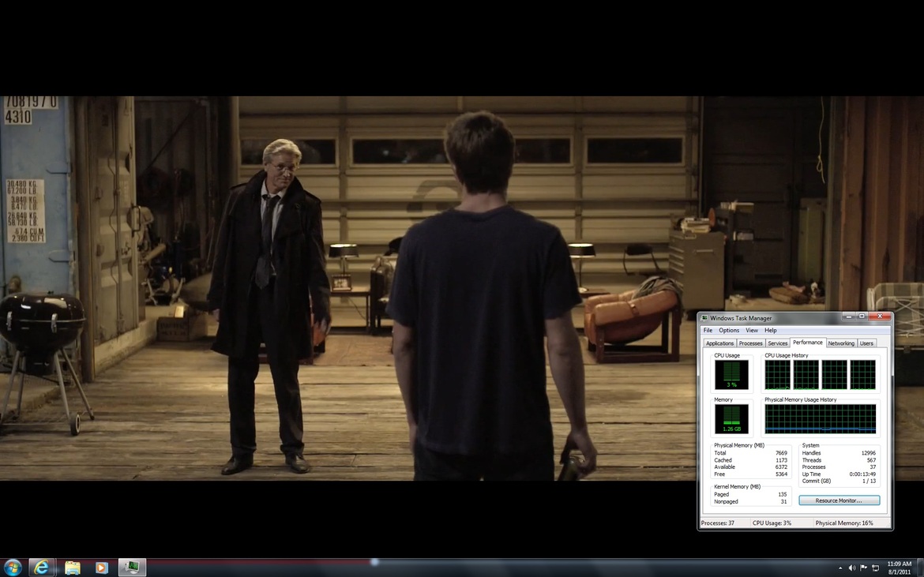The image size is (924, 577).
Task: Minimize the Windows Task Manager window
Action: pyautogui.click(x=848, y=317)
